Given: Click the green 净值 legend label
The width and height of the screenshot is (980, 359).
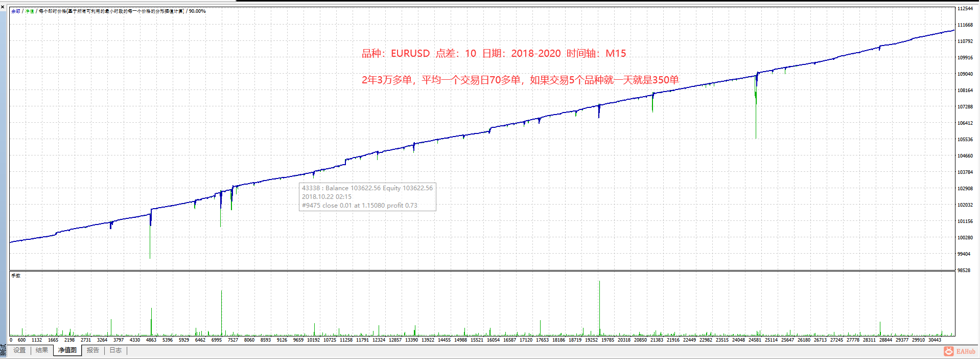Looking at the screenshot, I should (x=30, y=11).
